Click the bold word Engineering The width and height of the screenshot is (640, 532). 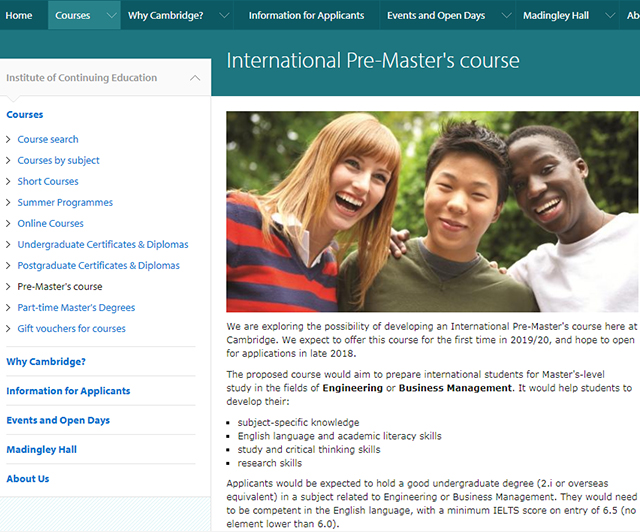353,388
